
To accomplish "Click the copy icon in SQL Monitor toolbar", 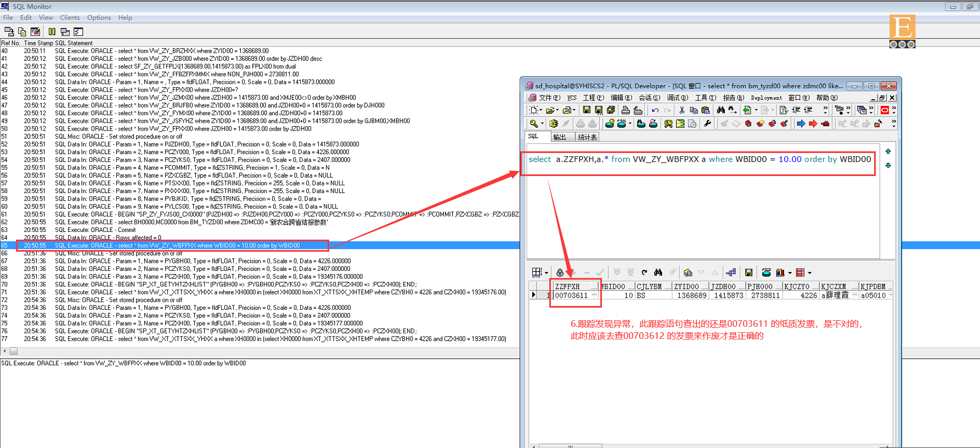I will pyautogui.click(x=22, y=32).
